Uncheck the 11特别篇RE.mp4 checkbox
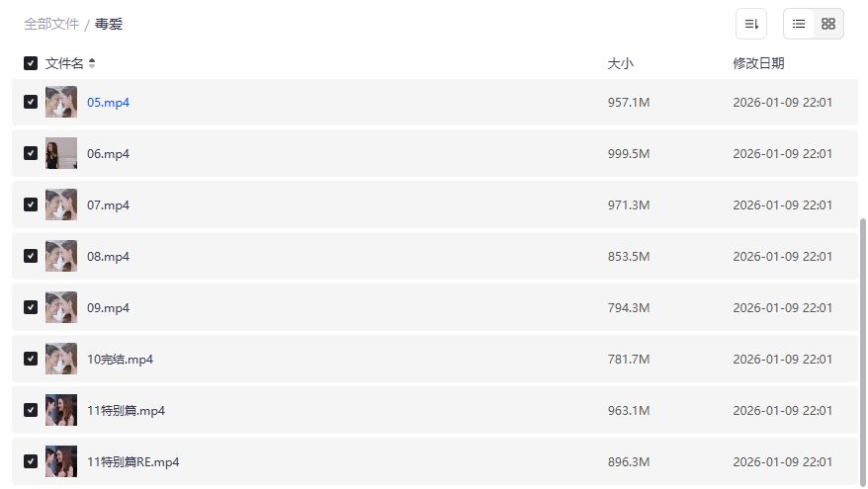The width and height of the screenshot is (868, 489). point(31,461)
